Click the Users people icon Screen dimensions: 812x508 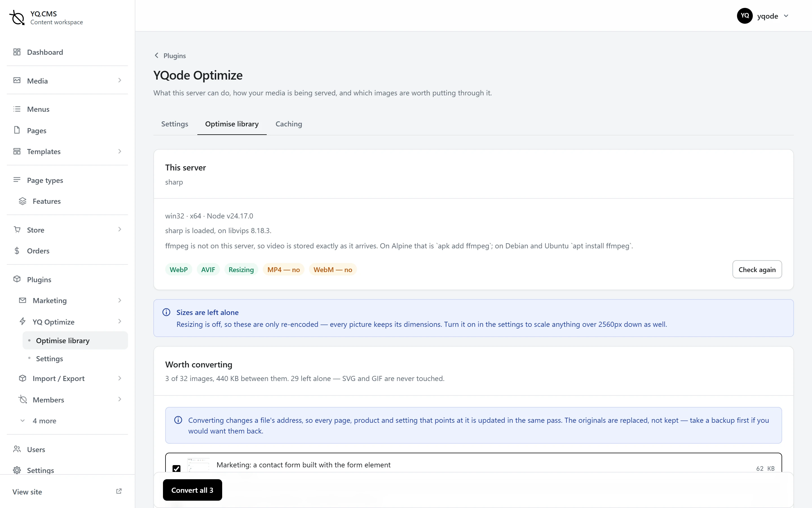(17, 449)
